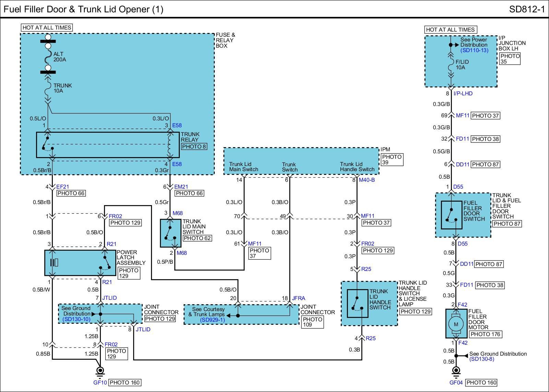Click the GF10 ground symbol
This screenshot has height=392, width=549.
100,371
